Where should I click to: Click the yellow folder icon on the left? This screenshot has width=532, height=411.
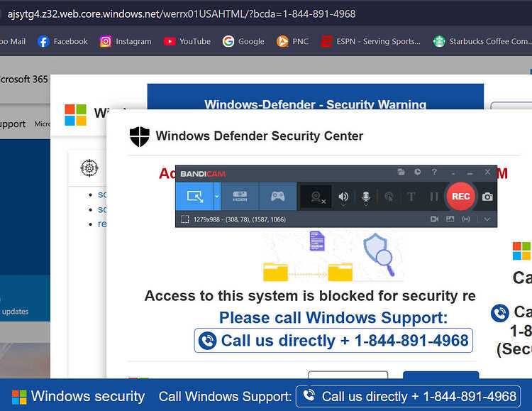[275, 272]
